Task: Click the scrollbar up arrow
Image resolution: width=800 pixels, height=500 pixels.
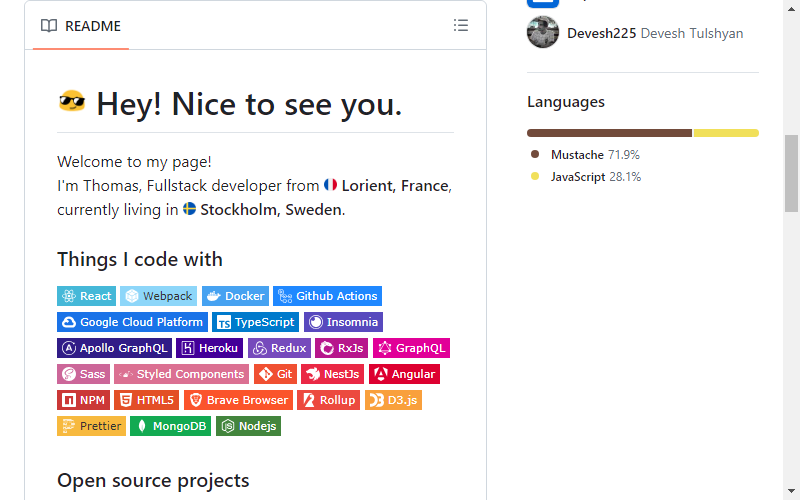Action: pyautogui.click(x=791, y=9)
